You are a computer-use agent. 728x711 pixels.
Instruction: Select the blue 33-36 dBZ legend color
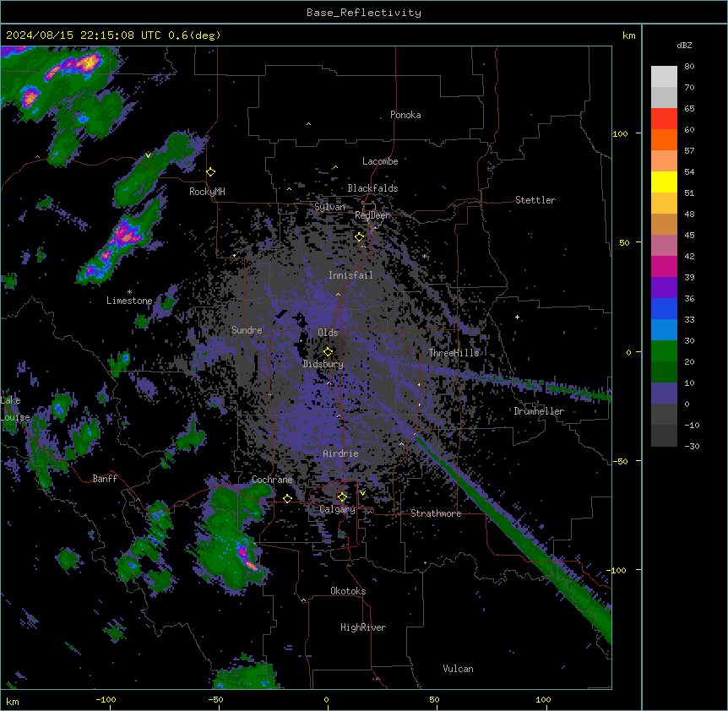[x=664, y=308]
